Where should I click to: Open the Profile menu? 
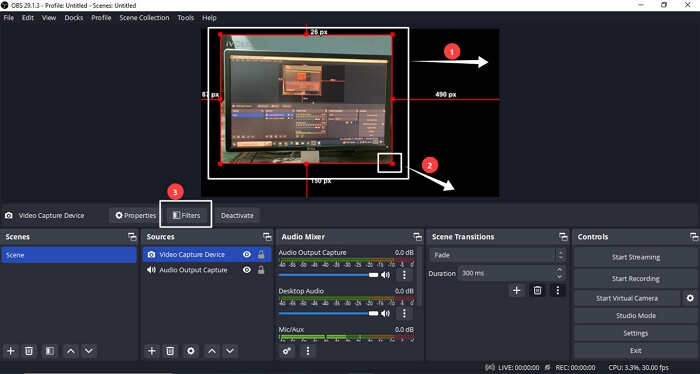click(x=101, y=18)
